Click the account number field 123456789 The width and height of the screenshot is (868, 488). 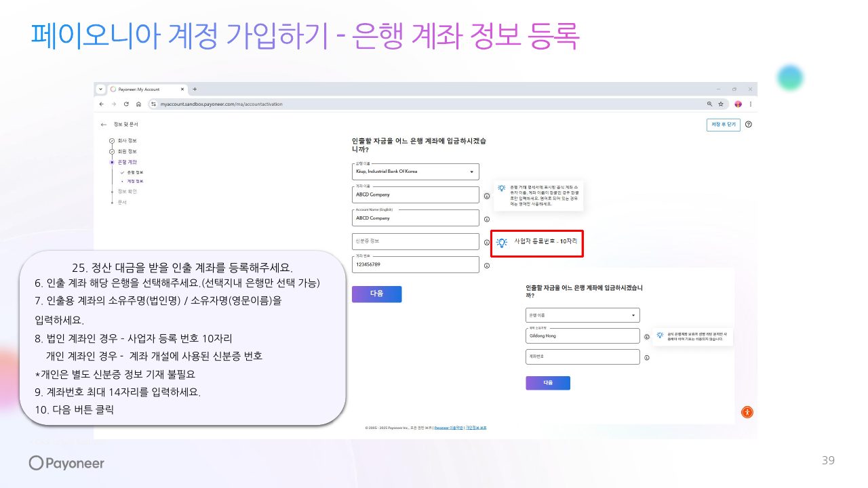click(x=415, y=264)
